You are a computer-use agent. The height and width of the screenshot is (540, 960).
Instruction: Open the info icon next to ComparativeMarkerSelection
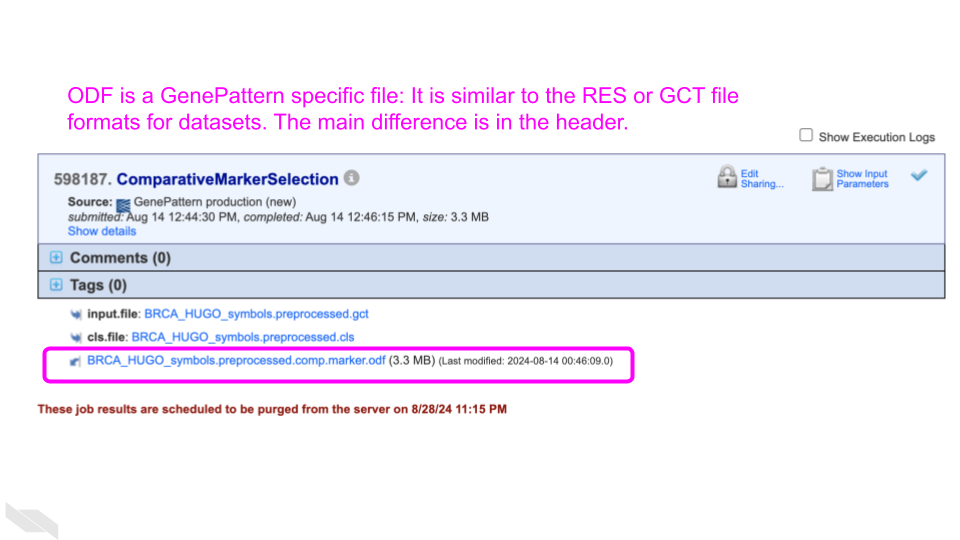click(x=351, y=178)
